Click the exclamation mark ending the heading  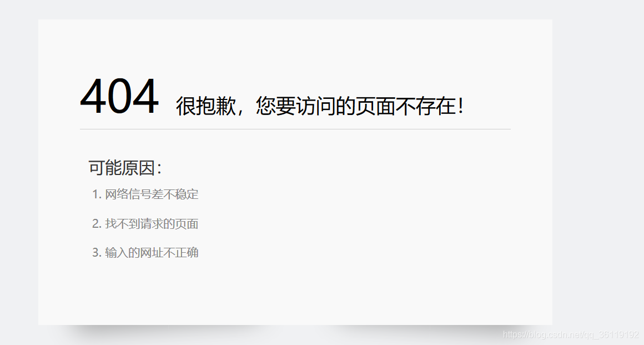pyautogui.click(x=461, y=106)
